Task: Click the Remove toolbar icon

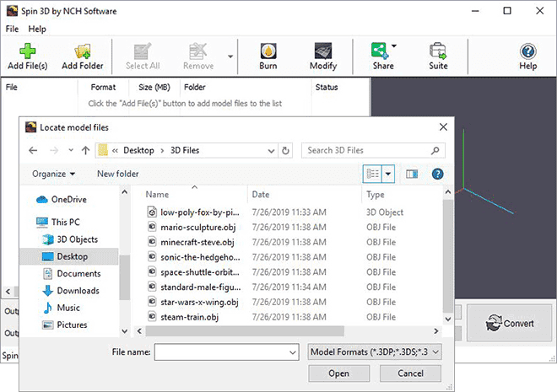Action: tap(198, 56)
